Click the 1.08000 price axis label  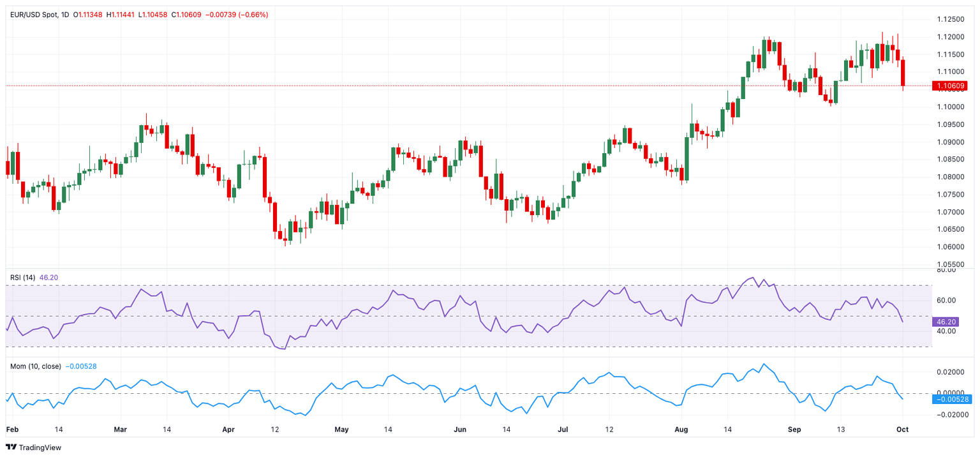click(949, 177)
